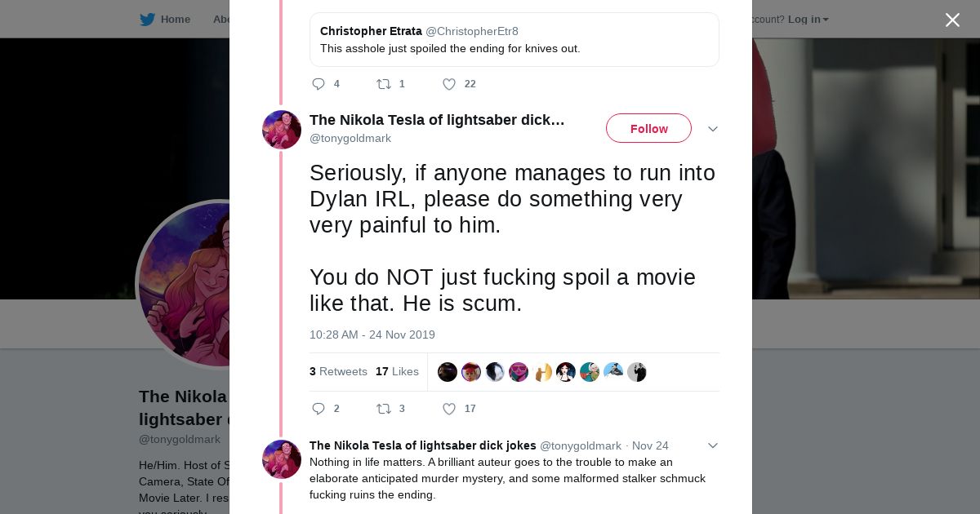The width and height of the screenshot is (980, 514).
Task: Close the tweet overlay with X
Action: (x=952, y=20)
